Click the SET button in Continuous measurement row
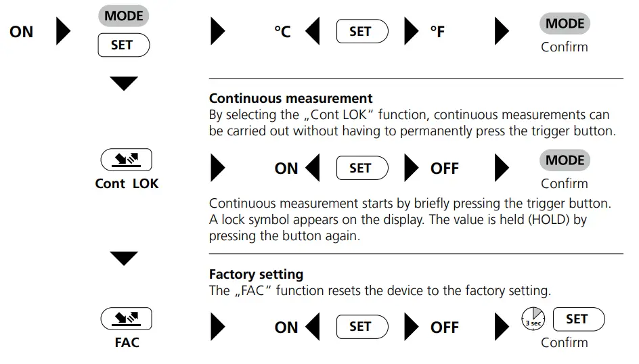 click(362, 168)
